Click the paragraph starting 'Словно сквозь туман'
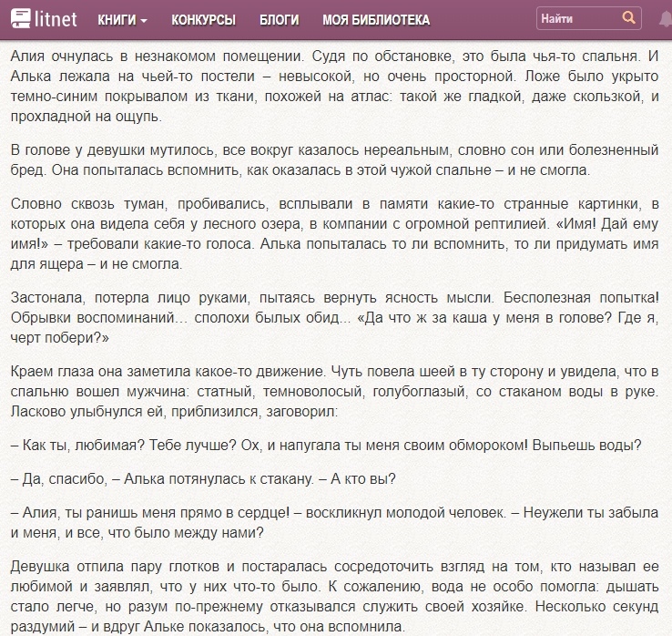 335,232
